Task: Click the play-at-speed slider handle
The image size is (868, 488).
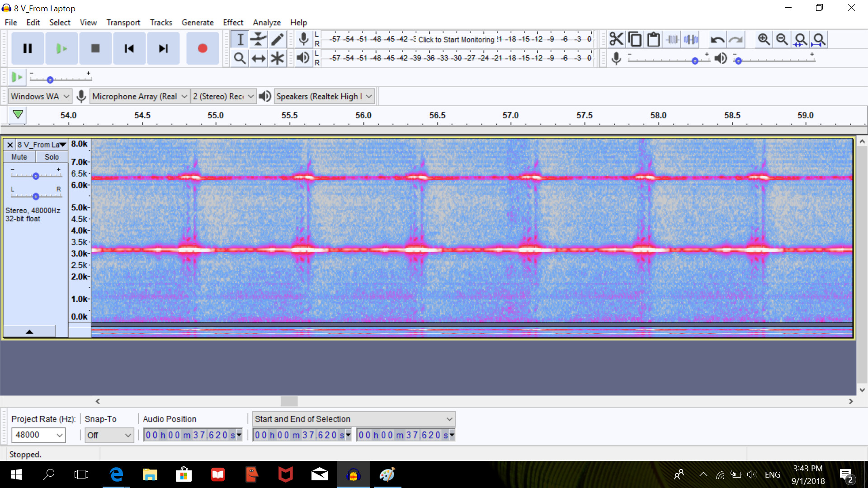Action: (50, 80)
